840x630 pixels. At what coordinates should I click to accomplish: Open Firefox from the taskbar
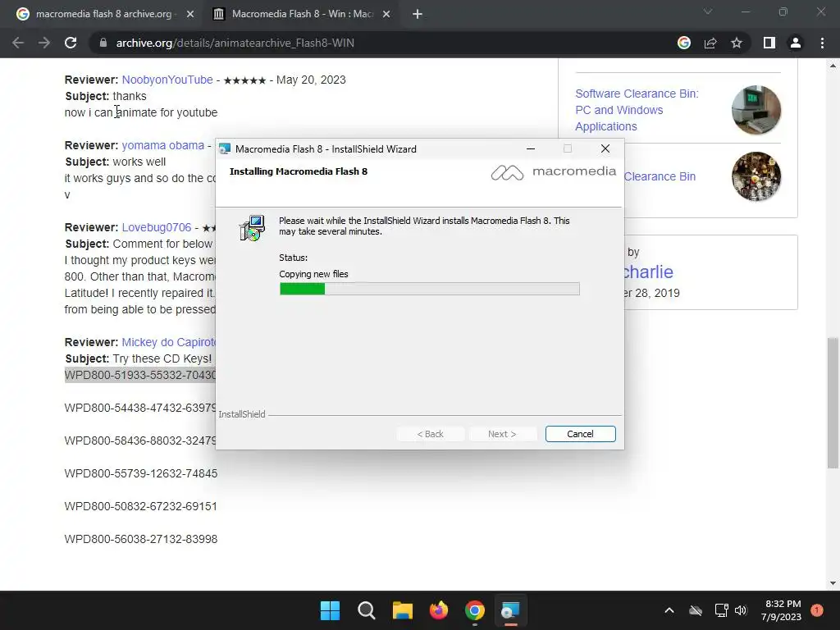[x=439, y=610]
